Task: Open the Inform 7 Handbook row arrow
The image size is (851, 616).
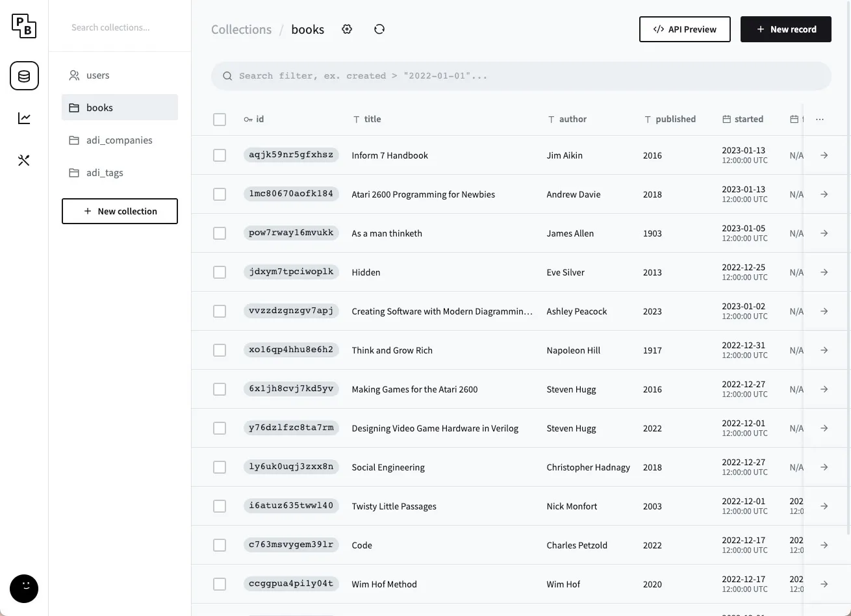Action: [824, 155]
